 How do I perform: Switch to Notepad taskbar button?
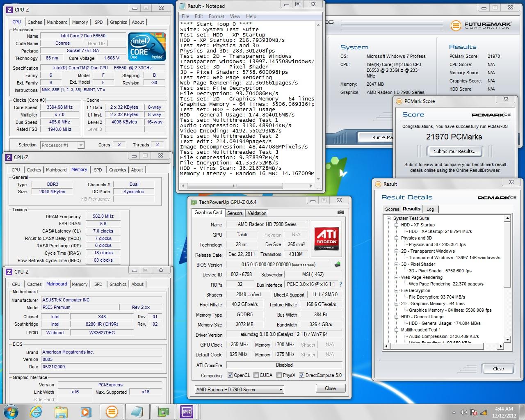(137, 412)
